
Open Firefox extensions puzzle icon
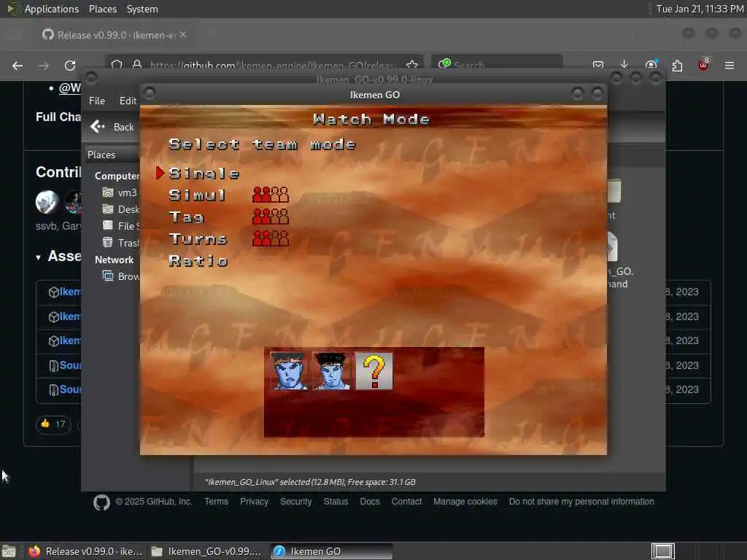(x=677, y=65)
